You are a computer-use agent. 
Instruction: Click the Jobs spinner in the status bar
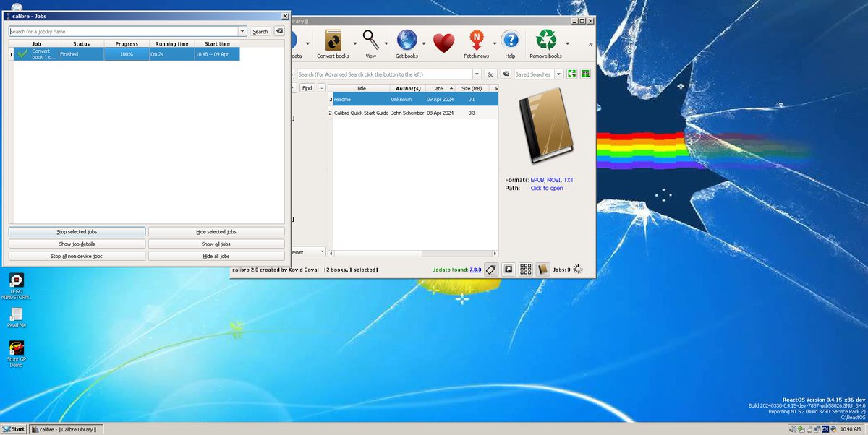pos(578,269)
